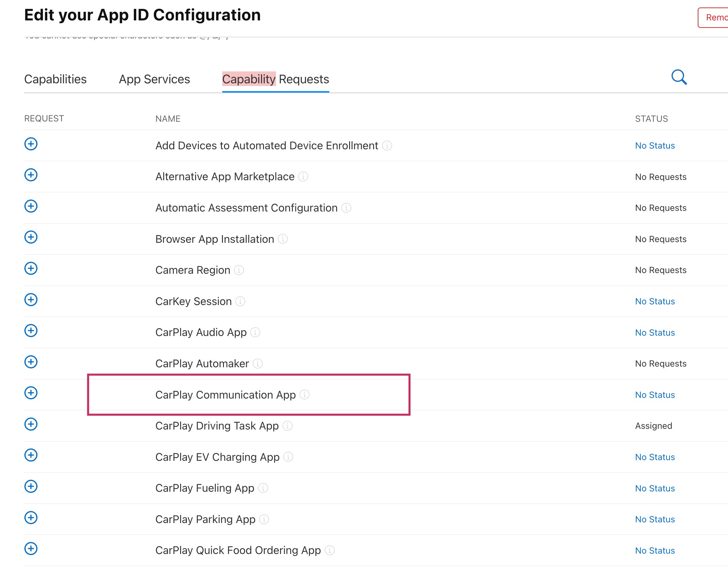Switch to the App Services tab
728x572 pixels.
(154, 79)
